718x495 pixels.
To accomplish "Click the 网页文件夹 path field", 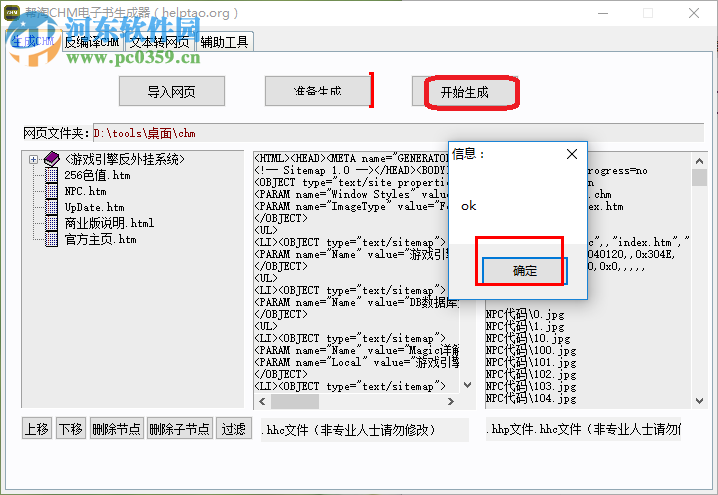I will pos(398,133).
